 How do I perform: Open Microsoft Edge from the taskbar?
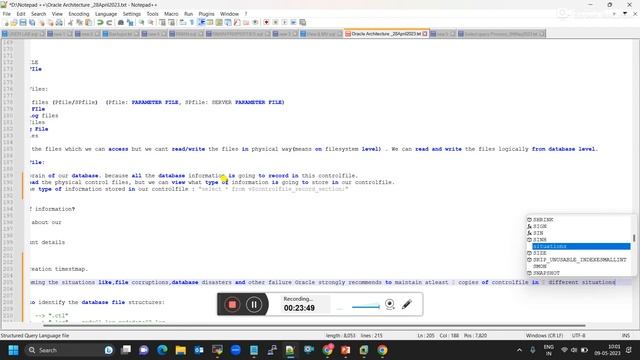162,350
